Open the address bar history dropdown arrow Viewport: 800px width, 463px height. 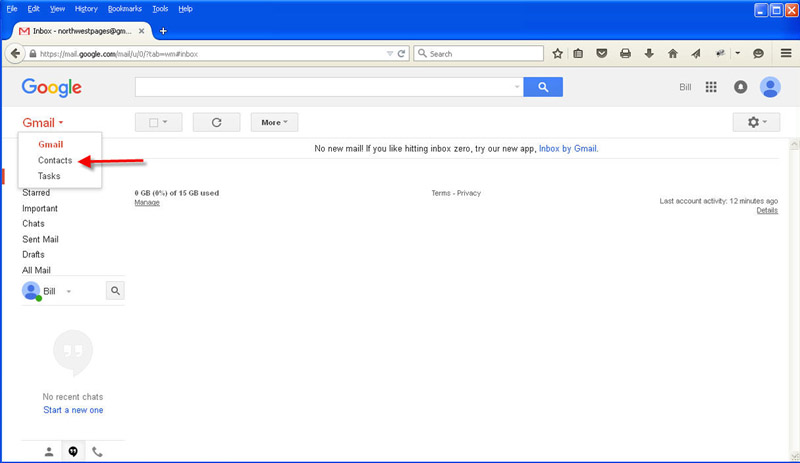[x=390, y=54]
